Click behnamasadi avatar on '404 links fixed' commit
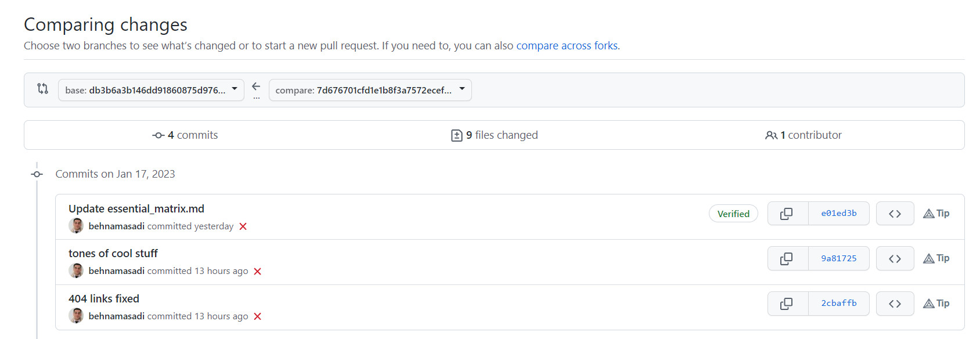 tap(76, 316)
